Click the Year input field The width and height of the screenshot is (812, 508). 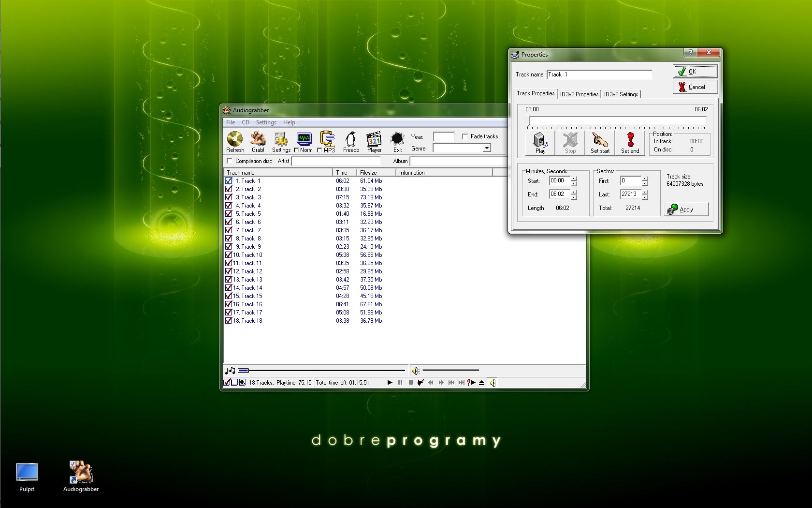pyautogui.click(x=444, y=136)
